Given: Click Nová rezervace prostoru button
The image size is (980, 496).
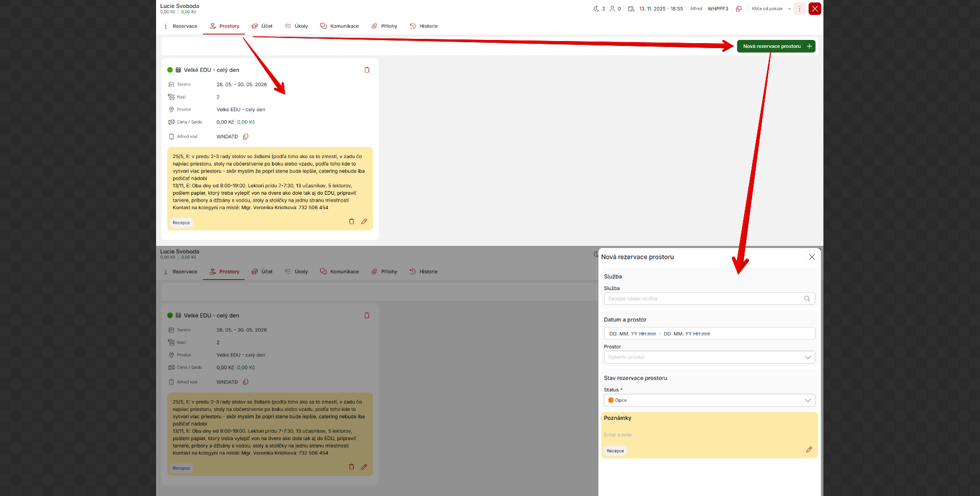Looking at the screenshot, I should [776, 46].
